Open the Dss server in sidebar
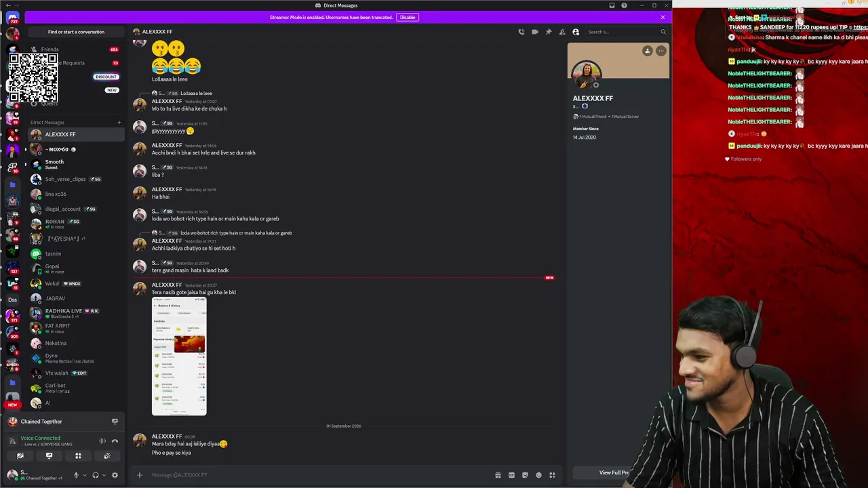This screenshot has height=488, width=868. pos(12,300)
